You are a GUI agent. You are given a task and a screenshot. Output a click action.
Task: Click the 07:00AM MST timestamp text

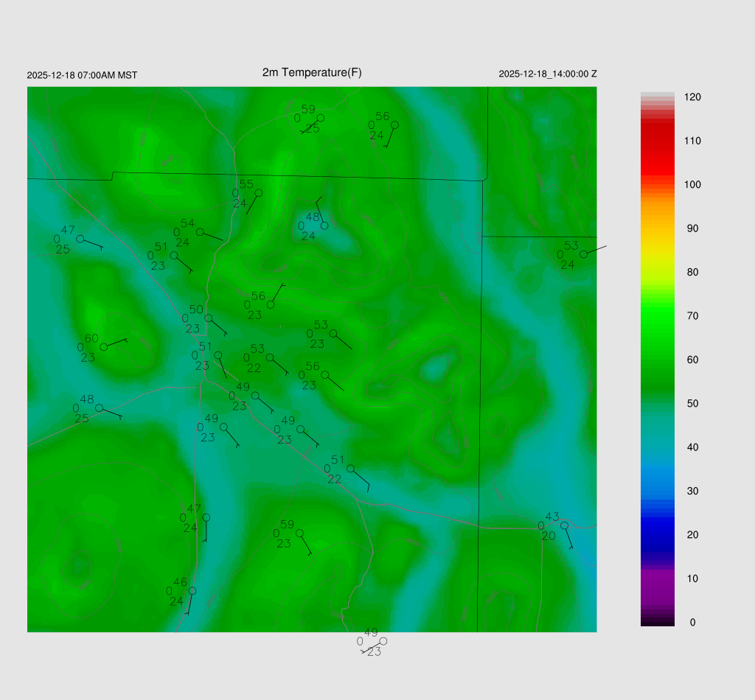[82, 75]
